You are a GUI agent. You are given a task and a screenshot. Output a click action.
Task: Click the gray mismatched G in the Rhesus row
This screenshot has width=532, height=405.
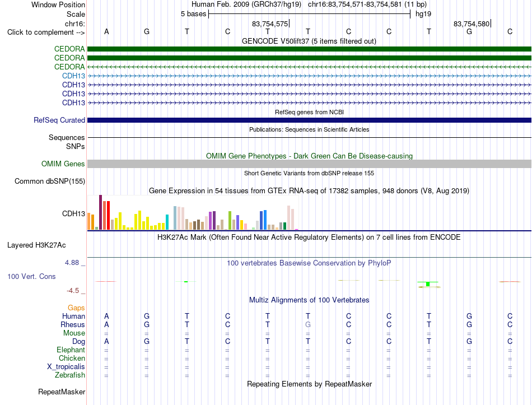[x=308, y=324]
